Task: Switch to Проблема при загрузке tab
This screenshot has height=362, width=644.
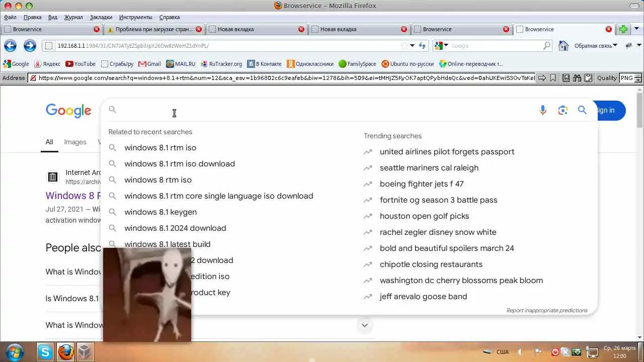Action: (x=154, y=29)
